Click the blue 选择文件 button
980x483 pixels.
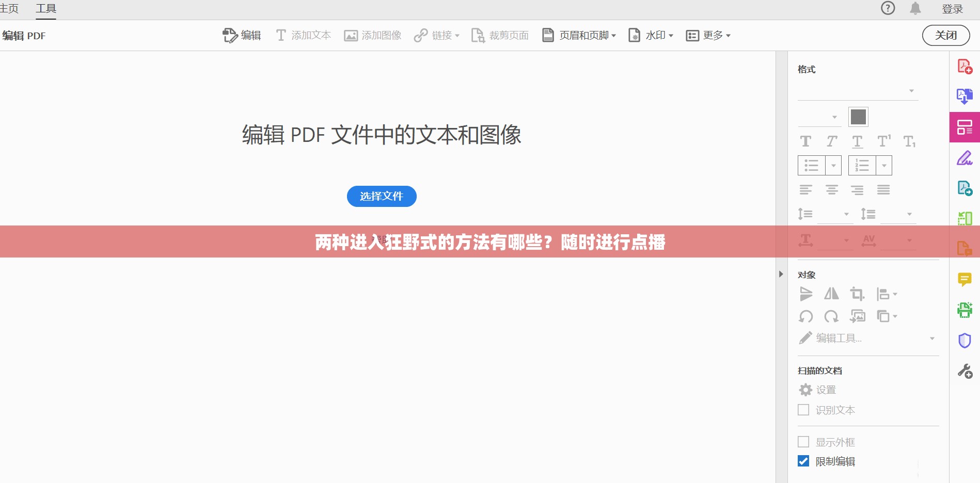[382, 196]
